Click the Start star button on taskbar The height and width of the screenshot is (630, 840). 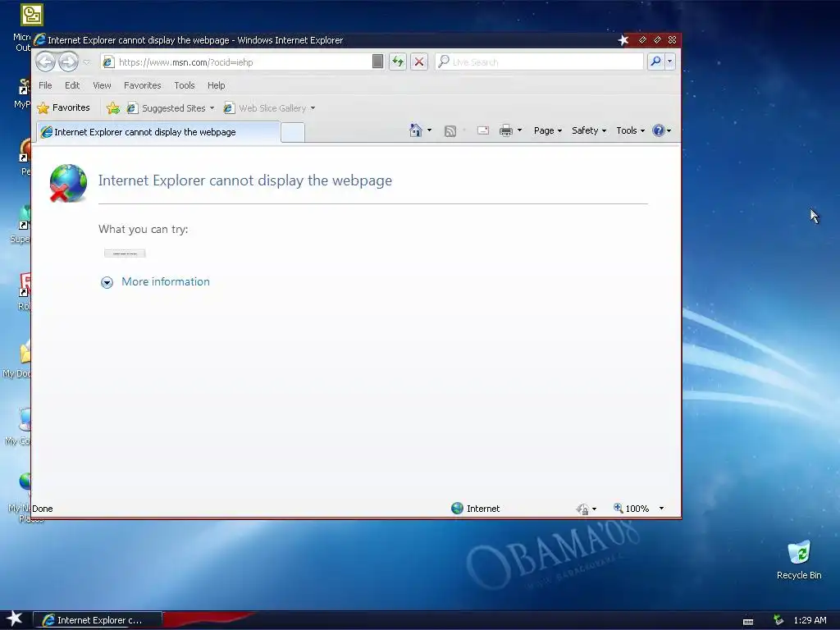pos(15,619)
